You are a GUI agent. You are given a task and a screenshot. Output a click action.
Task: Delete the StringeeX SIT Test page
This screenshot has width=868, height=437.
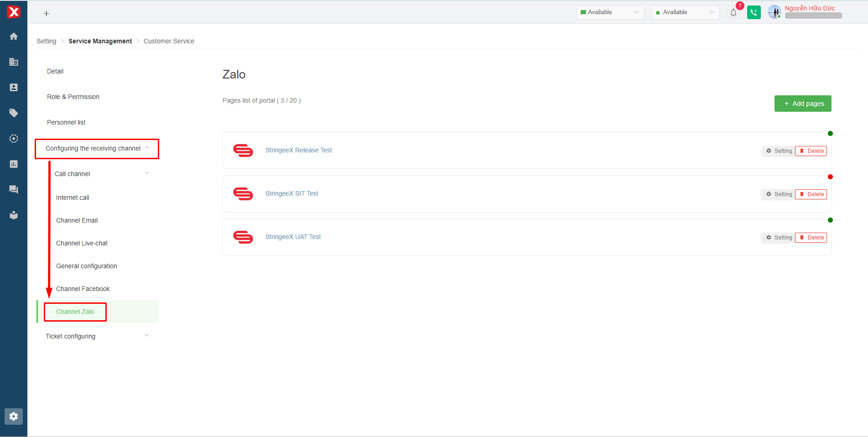811,194
